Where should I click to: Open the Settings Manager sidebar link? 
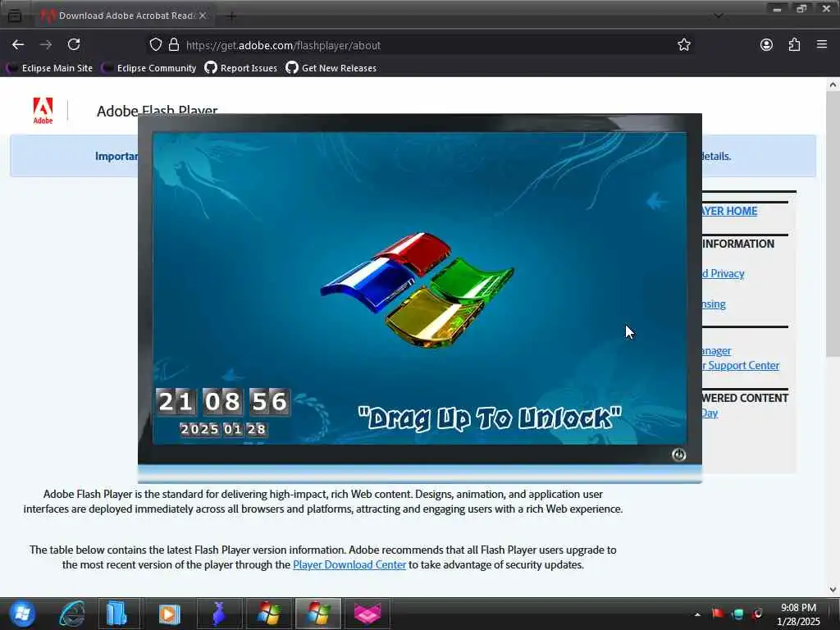tap(717, 351)
